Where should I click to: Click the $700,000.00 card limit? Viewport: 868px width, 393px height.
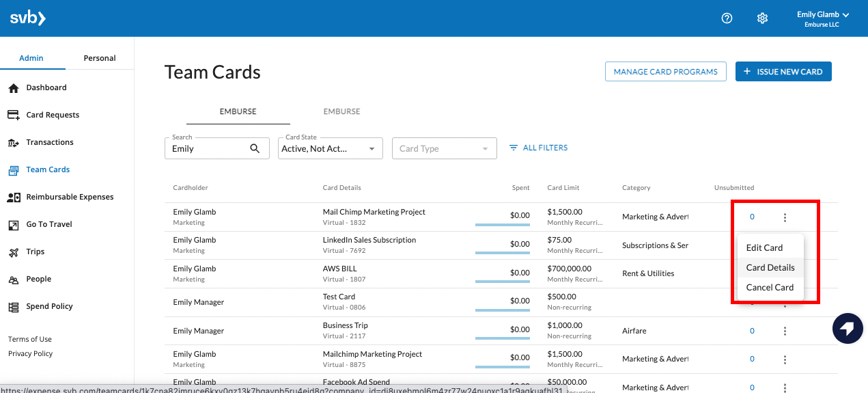click(570, 269)
